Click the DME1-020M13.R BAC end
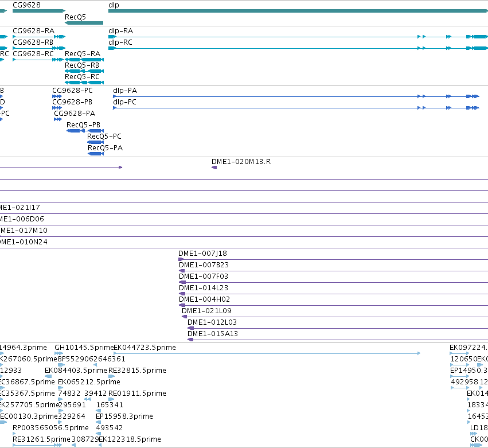 click(214, 167)
